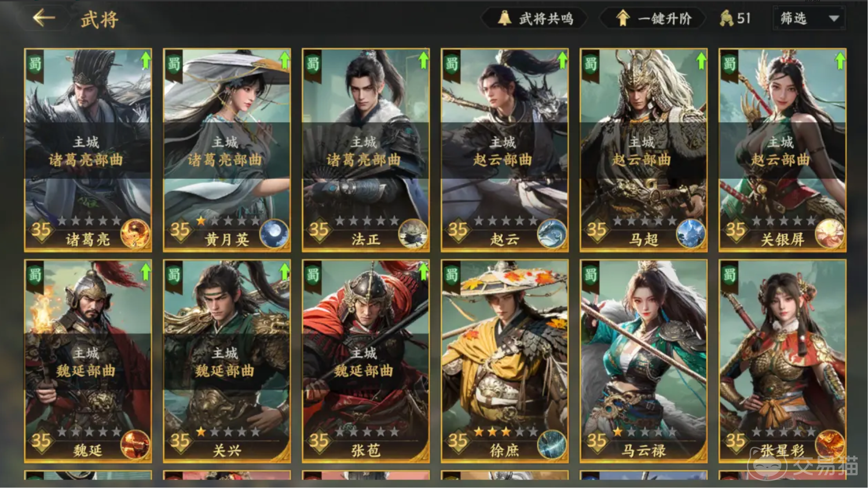The image size is (868, 488).
Task: Select the 关兴 general card
Action: pyautogui.click(x=227, y=361)
